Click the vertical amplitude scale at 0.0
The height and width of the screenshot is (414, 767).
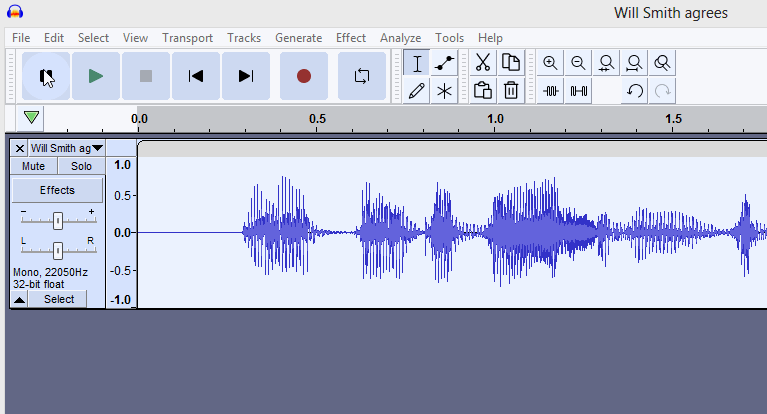122,232
